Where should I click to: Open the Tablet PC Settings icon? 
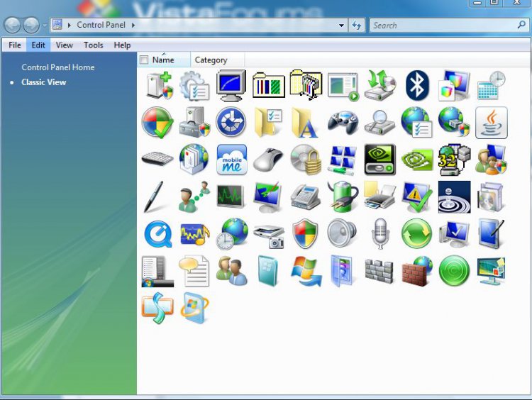pyautogui.click(x=491, y=234)
